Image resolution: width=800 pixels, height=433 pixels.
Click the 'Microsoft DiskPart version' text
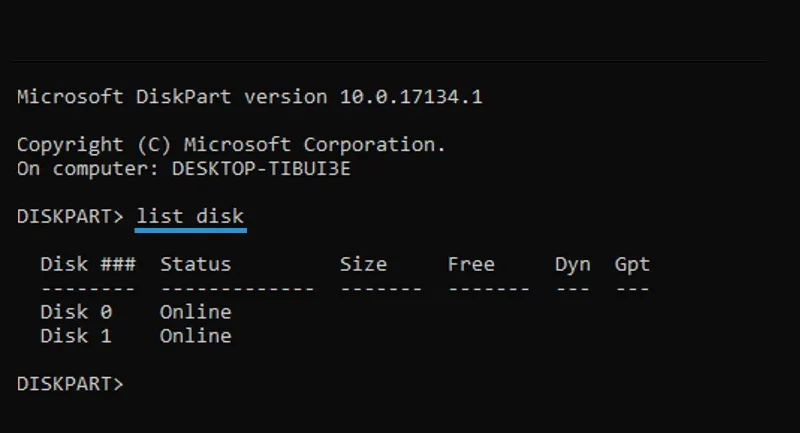(172, 97)
